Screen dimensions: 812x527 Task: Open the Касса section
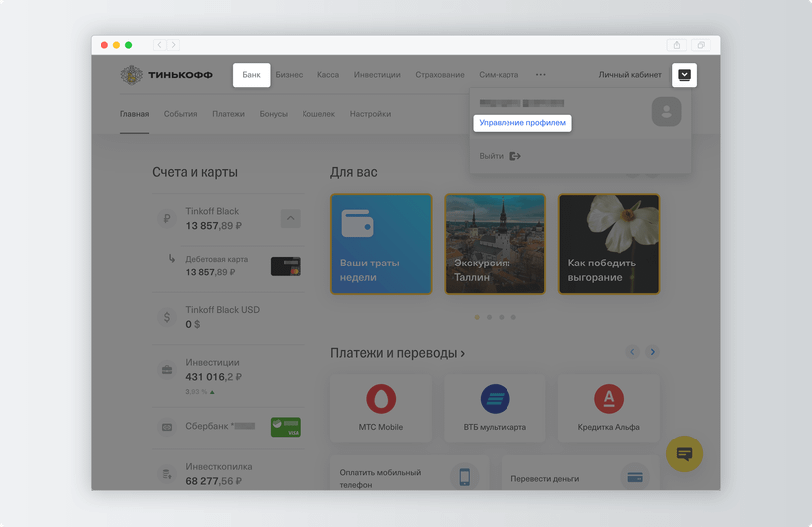point(328,75)
